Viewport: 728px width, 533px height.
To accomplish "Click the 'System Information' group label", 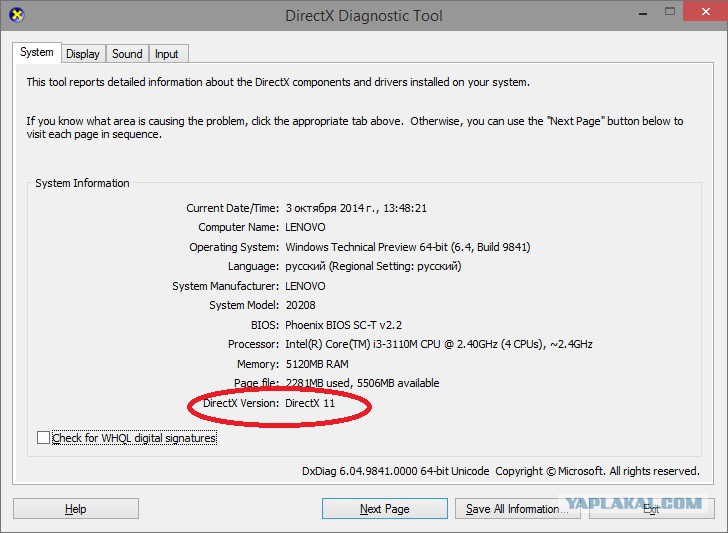I will [x=82, y=183].
